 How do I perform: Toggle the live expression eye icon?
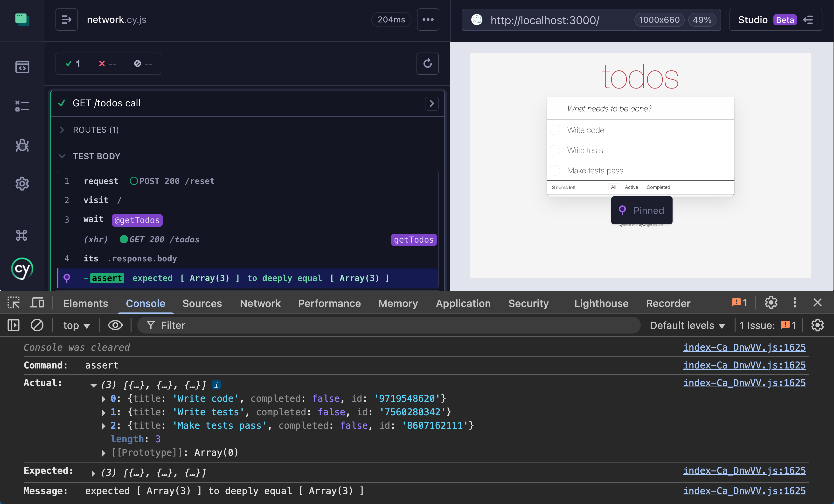115,325
